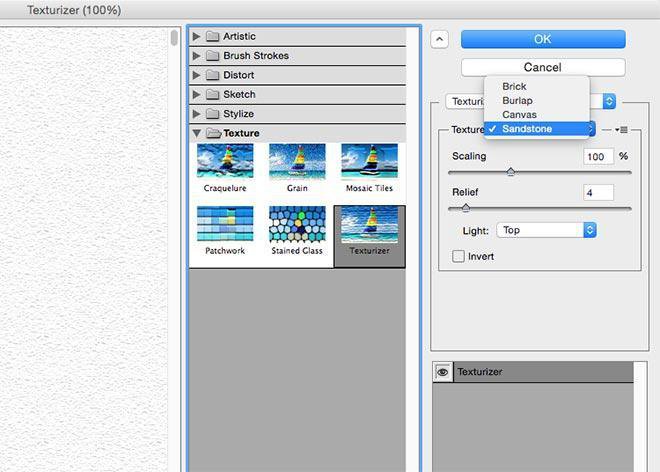This screenshot has height=472, width=660.
Task: Apply the Stained Glass filter thumbnail
Action: (297, 226)
